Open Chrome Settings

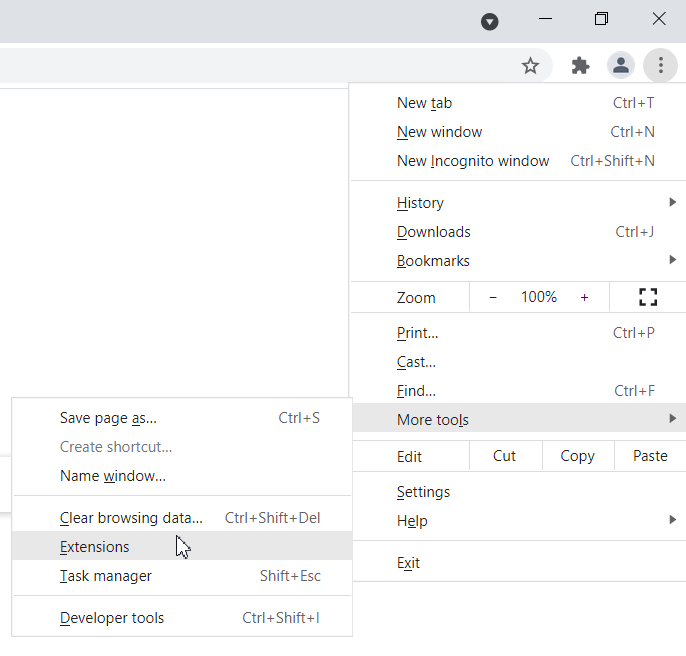coord(424,492)
